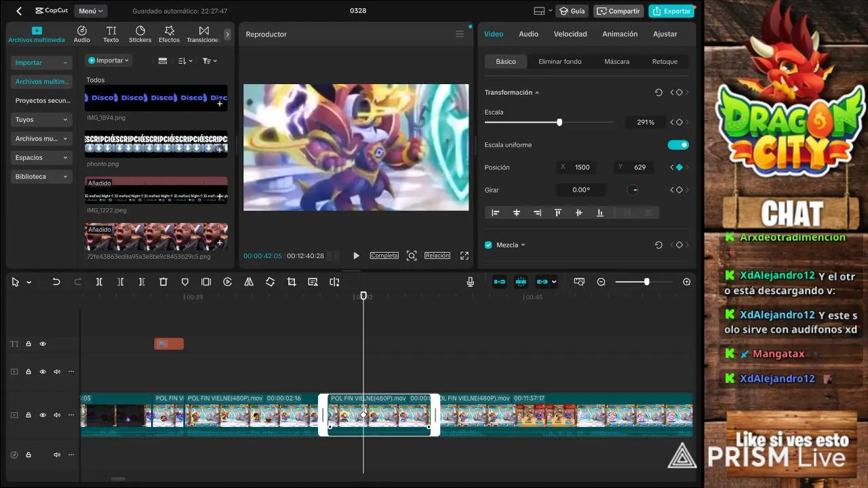Click the Completa preview quality button
868x488 pixels.
click(384, 256)
